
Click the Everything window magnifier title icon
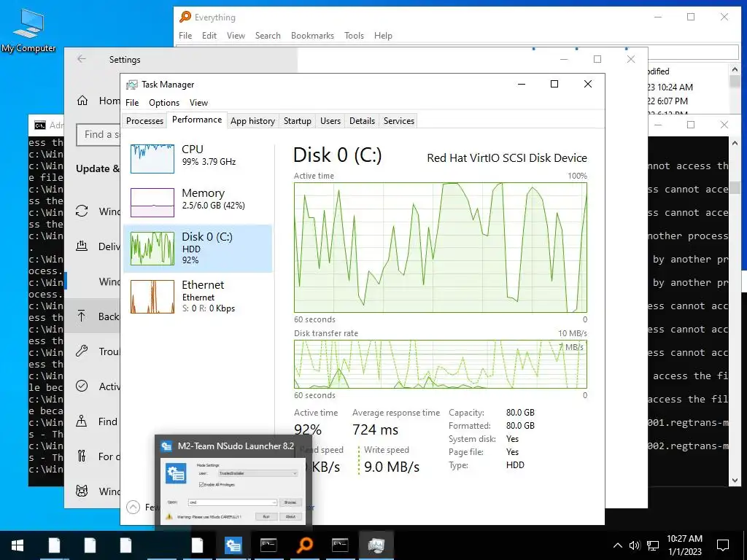(185, 17)
